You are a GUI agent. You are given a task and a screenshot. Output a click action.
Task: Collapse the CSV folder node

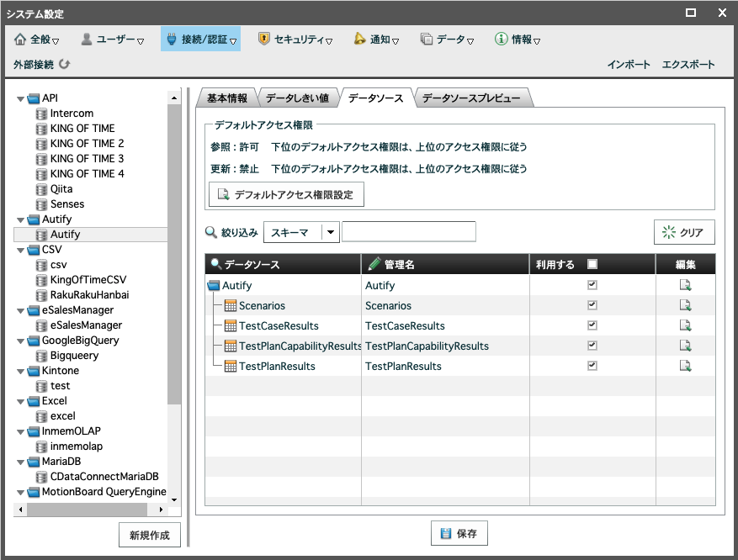click(x=20, y=250)
